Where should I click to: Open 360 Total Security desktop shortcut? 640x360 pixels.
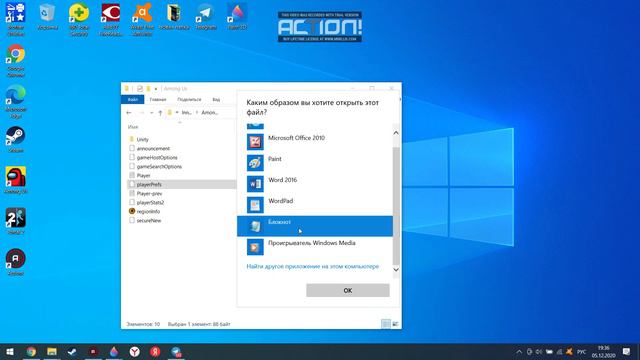click(79, 20)
